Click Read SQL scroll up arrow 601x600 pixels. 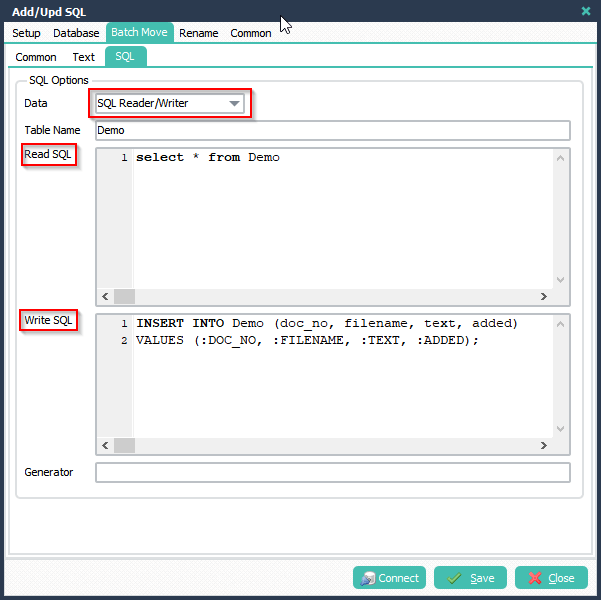click(560, 158)
